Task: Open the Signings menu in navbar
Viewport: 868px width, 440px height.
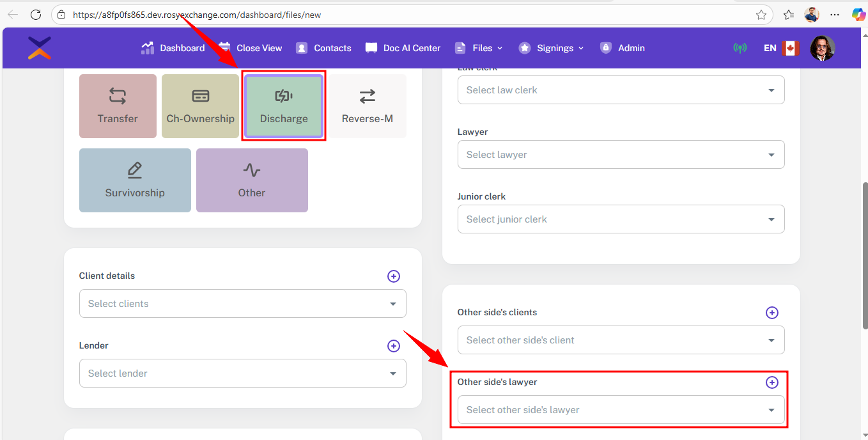Action: 552,48
